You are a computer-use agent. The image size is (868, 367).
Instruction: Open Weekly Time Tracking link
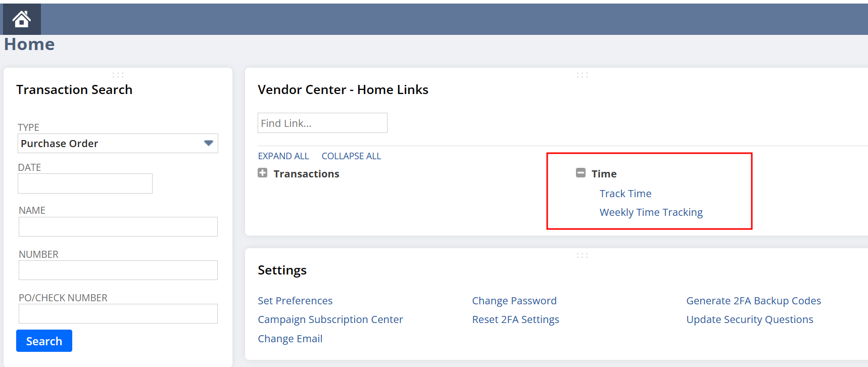[x=651, y=212]
